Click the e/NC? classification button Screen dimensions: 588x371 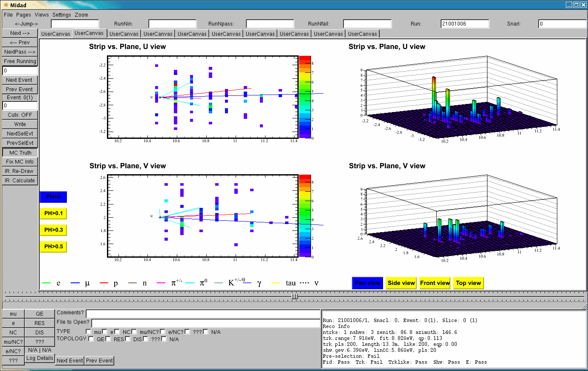[x=13, y=351]
